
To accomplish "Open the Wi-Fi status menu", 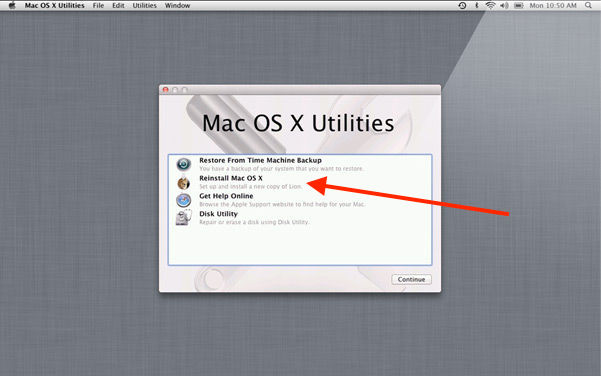I will pyautogui.click(x=490, y=5).
